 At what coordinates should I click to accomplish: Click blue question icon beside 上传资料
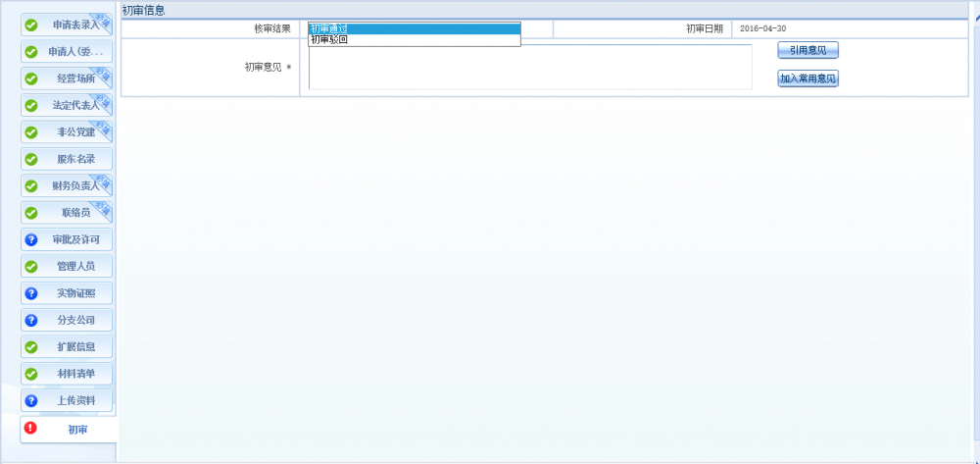click(30, 400)
